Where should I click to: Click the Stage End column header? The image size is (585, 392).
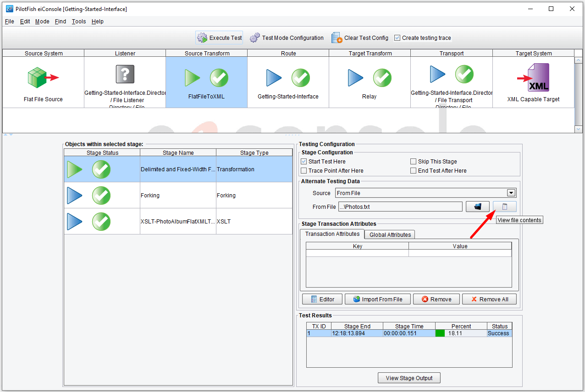[357, 326]
